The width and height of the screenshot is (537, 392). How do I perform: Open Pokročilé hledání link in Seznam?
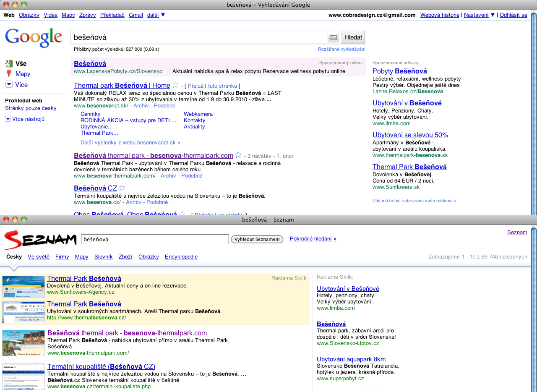[313, 239]
